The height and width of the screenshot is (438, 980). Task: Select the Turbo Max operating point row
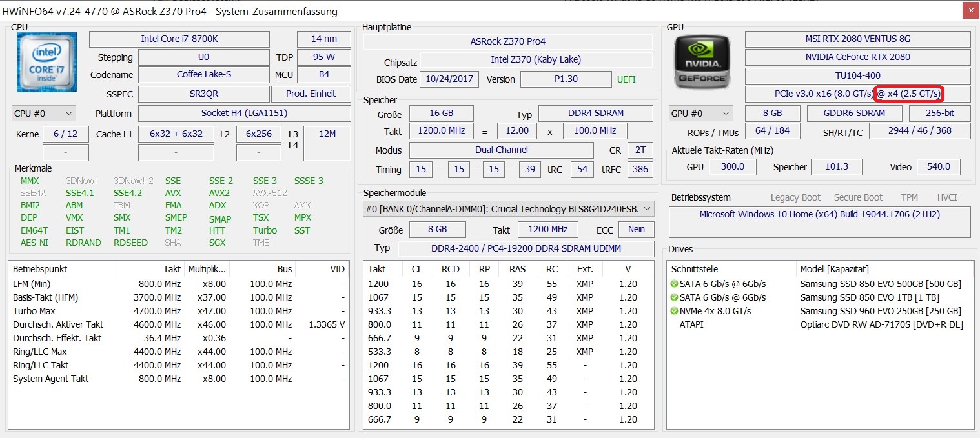[x=179, y=311]
